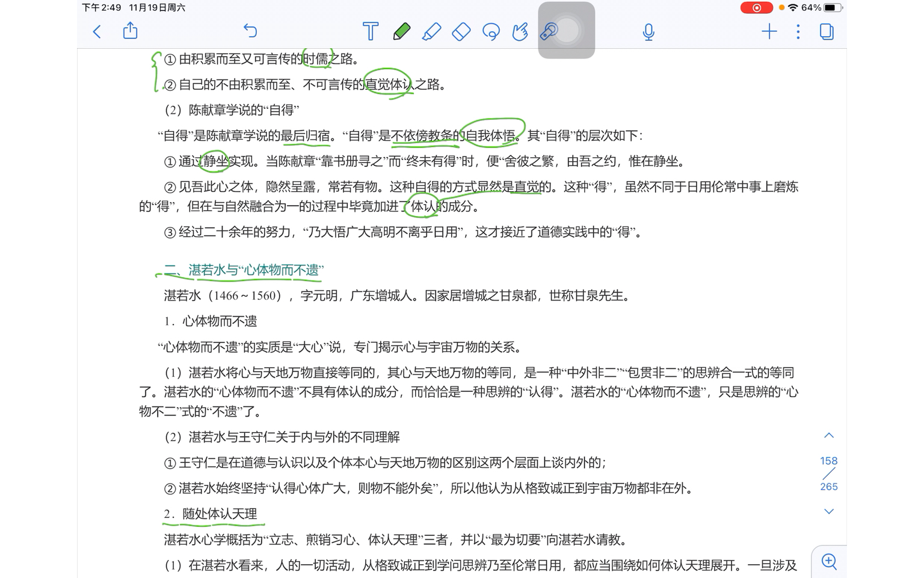Tap the circled word 体认 before 的成分
This screenshot has height=578, width=924.
pyautogui.click(x=423, y=206)
